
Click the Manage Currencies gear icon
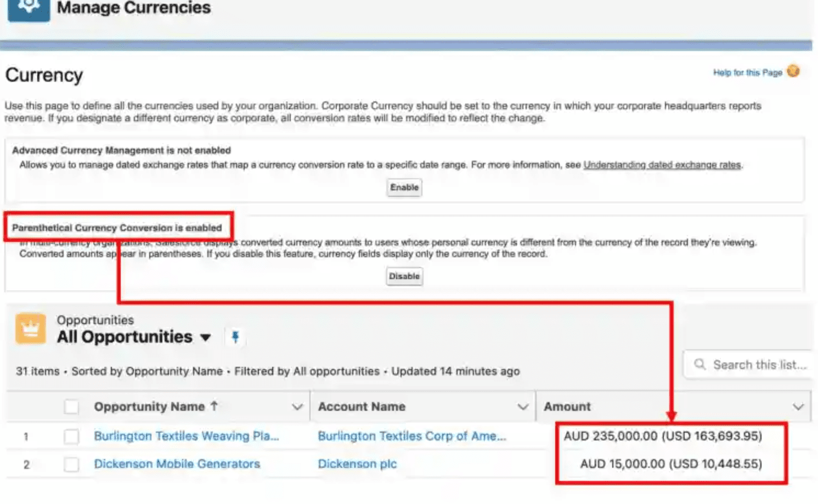click(29, 8)
